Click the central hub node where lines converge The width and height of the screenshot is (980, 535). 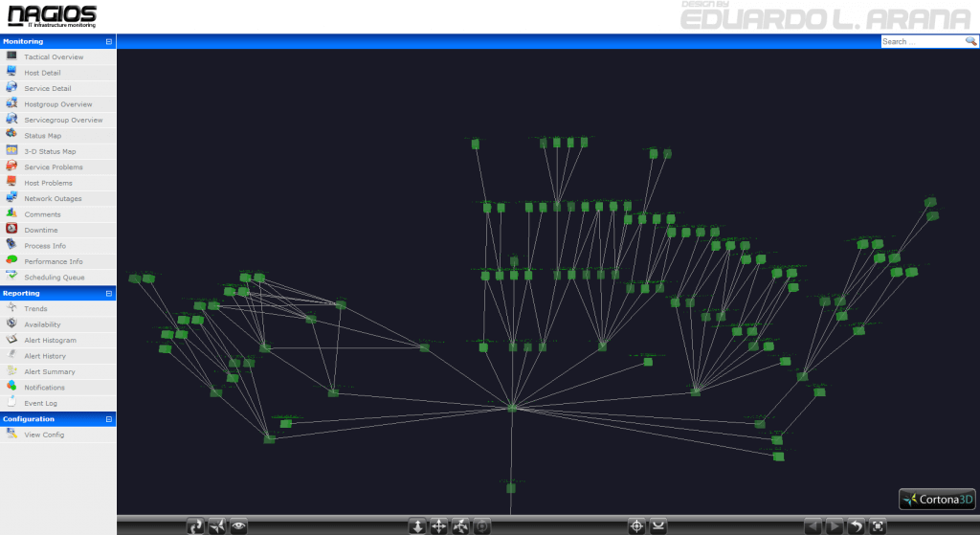(513, 408)
